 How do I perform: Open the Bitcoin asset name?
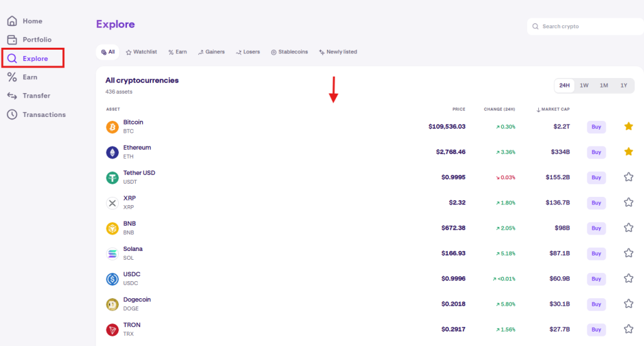[x=133, y=123]
